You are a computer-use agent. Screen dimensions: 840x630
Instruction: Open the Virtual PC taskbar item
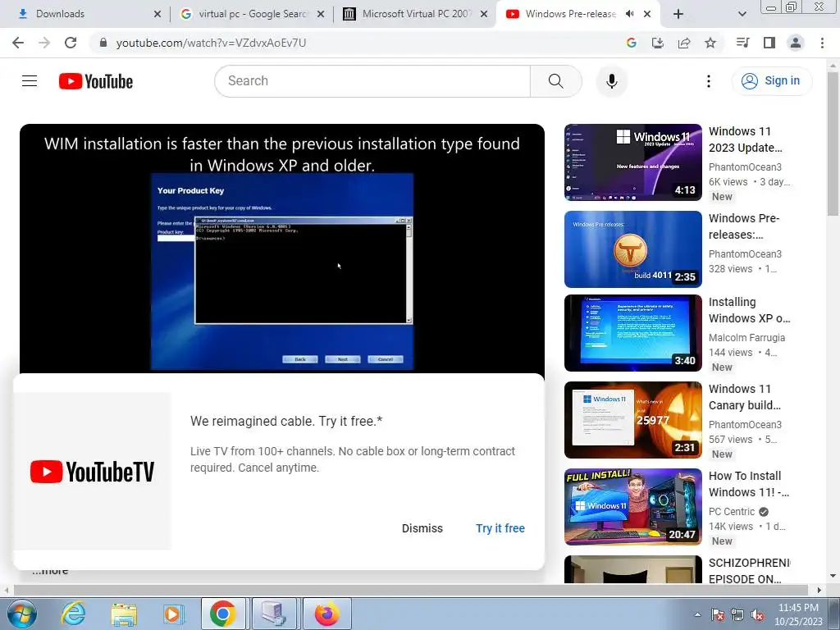point(275,614)
